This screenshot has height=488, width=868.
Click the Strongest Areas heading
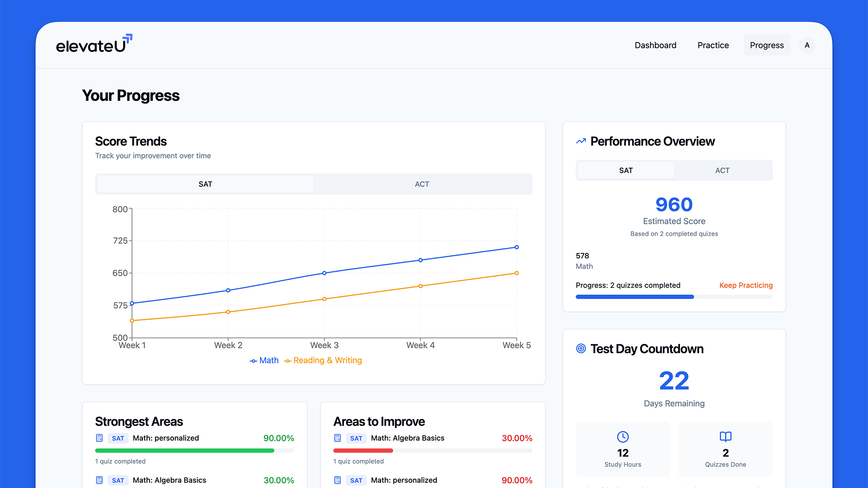139,422
